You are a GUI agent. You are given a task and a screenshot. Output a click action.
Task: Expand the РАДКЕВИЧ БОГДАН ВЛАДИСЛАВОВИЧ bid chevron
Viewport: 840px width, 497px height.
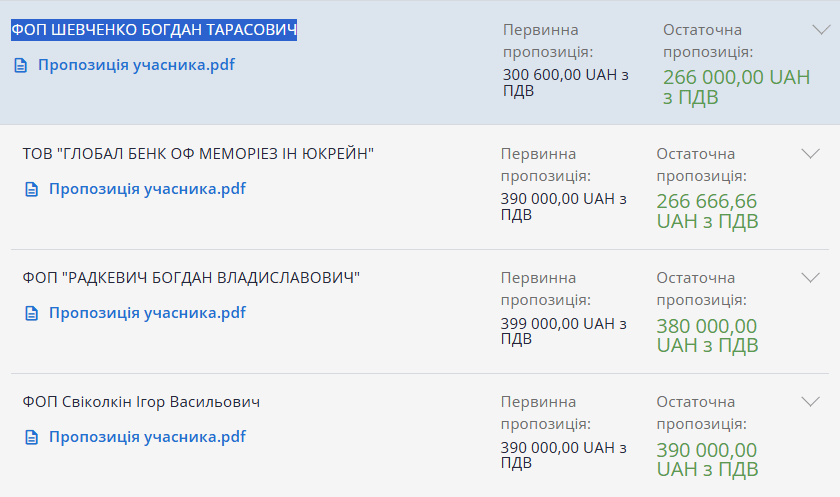pyautogui.click(x=811, y=278)
